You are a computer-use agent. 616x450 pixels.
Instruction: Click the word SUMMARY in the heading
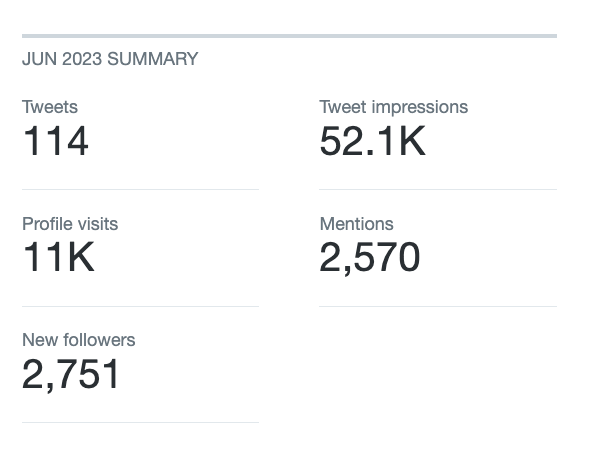tap(153, 59)
